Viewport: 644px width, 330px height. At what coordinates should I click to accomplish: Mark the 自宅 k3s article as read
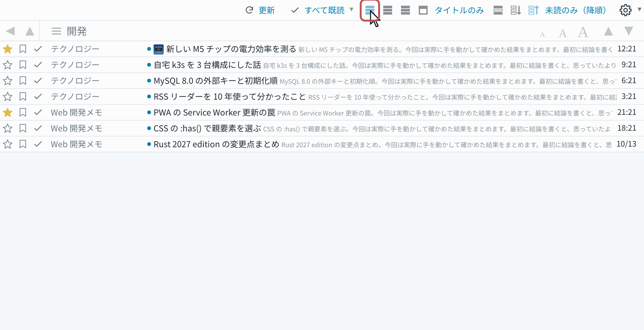[38, 65]
